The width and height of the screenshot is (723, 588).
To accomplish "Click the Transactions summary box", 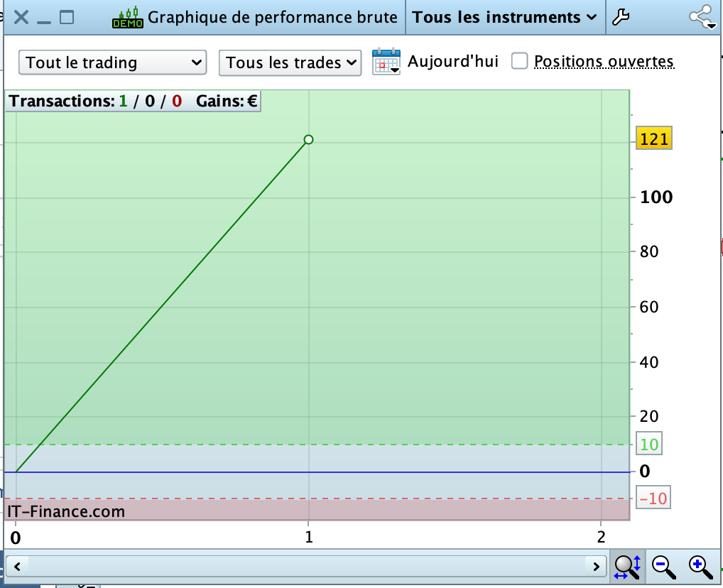I will coord(133,101).
